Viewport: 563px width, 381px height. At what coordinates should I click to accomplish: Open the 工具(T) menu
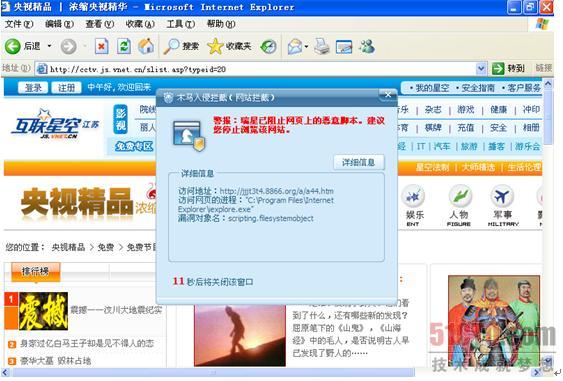pos(181,24)
